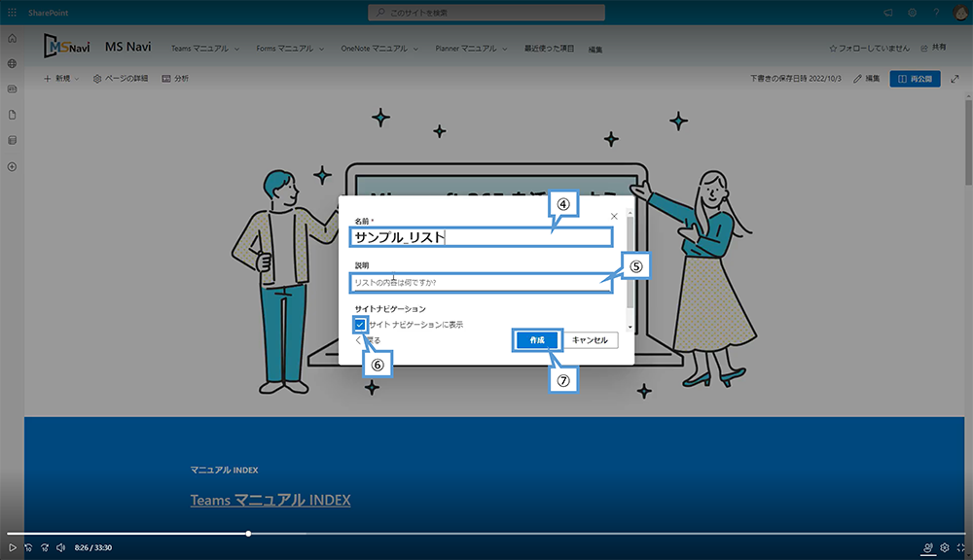Click the 下書きの保存日時 2022/10/3 text

(x=796, y=79)
